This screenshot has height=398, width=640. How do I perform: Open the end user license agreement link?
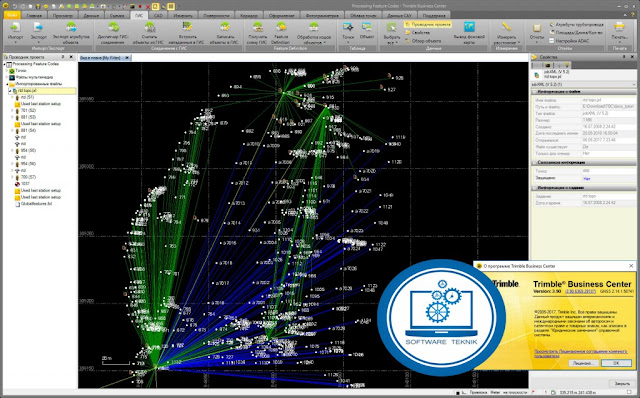[x=581, y=353]
